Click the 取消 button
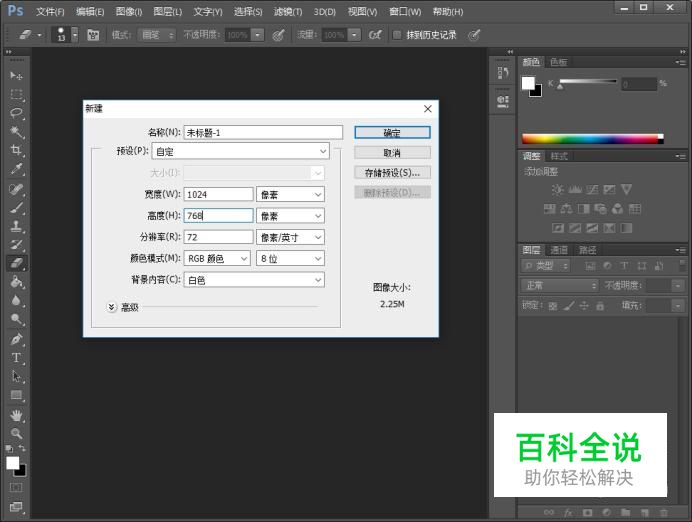692x522 pixels. pyautogui.click(x=392, y=153)
